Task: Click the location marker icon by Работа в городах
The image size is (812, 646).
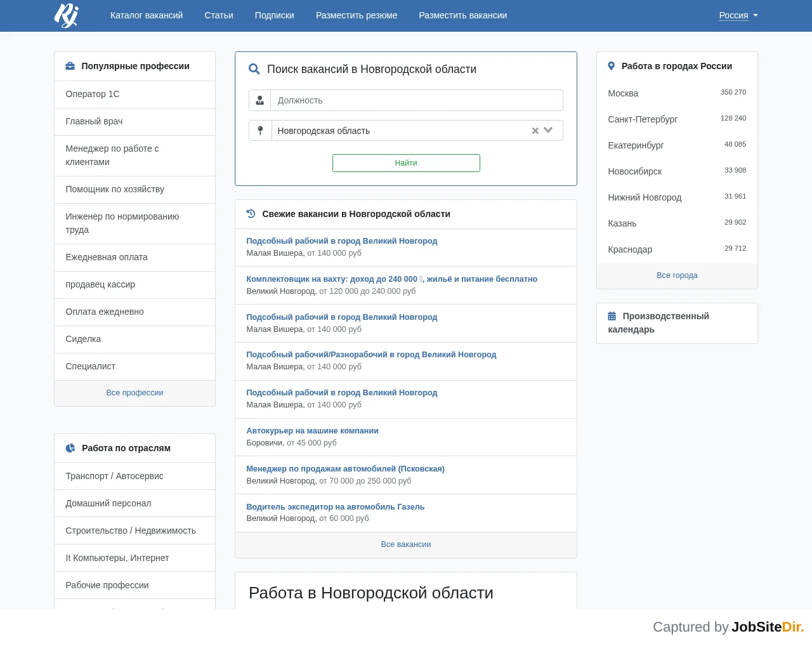Action: pos(612,66)
